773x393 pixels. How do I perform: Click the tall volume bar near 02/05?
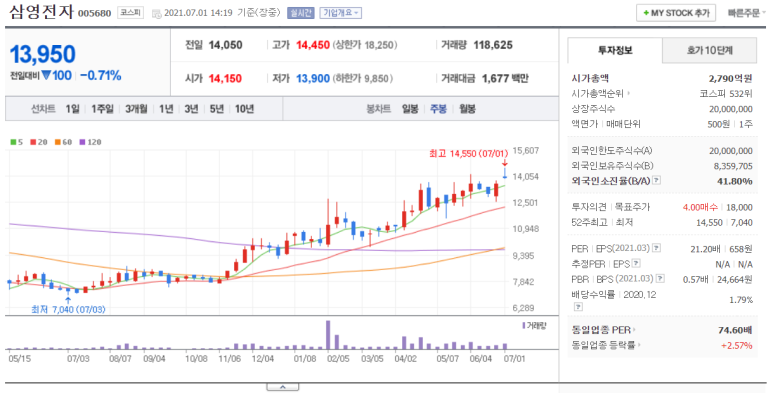pyautogui.click(x=328, y=335)
